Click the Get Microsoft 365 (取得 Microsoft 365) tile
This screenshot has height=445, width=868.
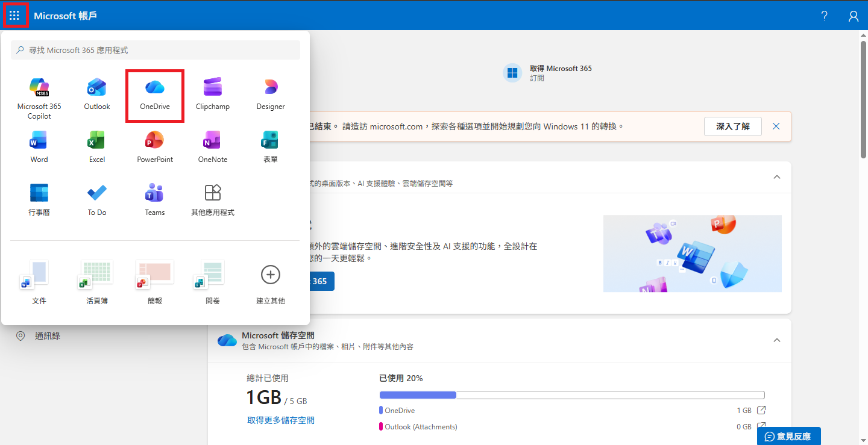(548, 73)
